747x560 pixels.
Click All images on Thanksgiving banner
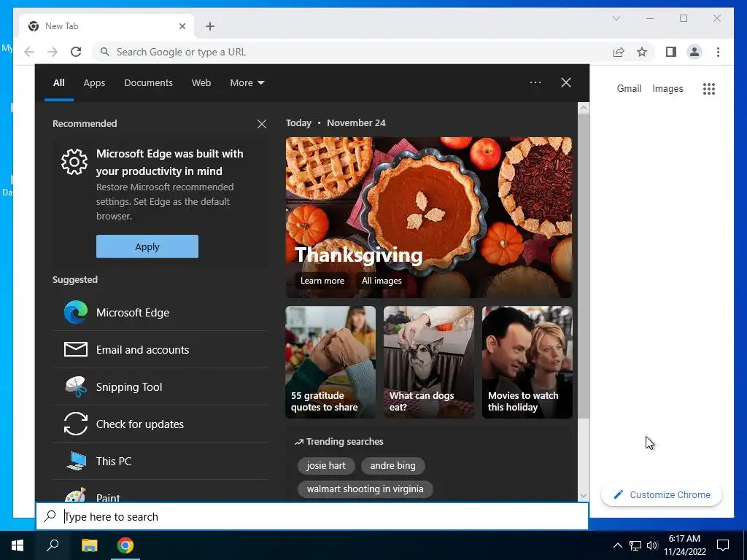[x=381, y=281]
